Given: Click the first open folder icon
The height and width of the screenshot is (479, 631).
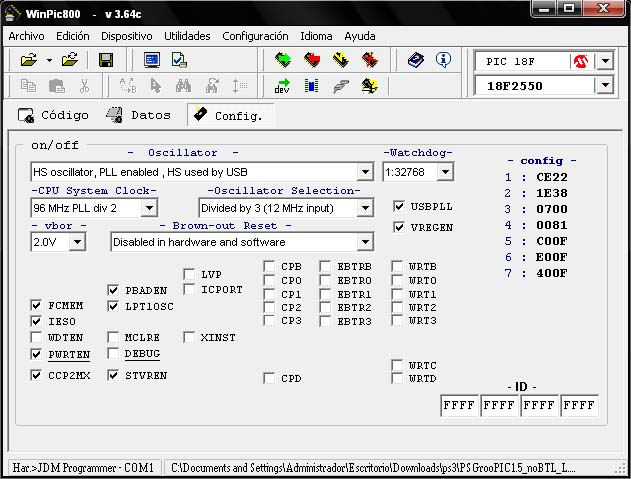Looking at the screenshot, I should coord(29,60).
